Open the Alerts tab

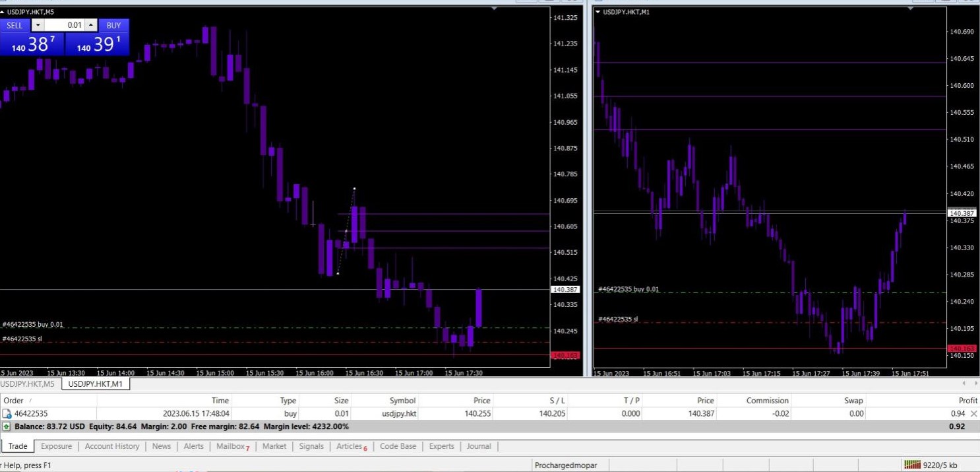point(193,446)
